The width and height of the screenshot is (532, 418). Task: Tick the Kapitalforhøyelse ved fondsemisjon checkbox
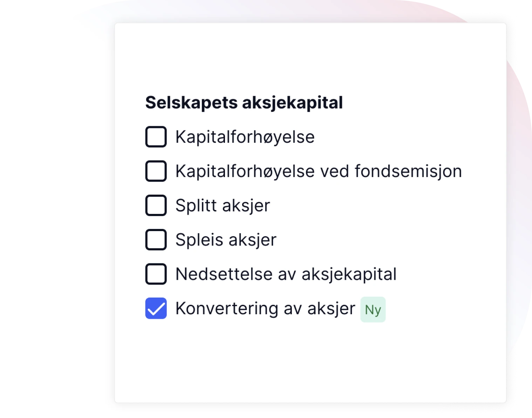click(156, 171)
